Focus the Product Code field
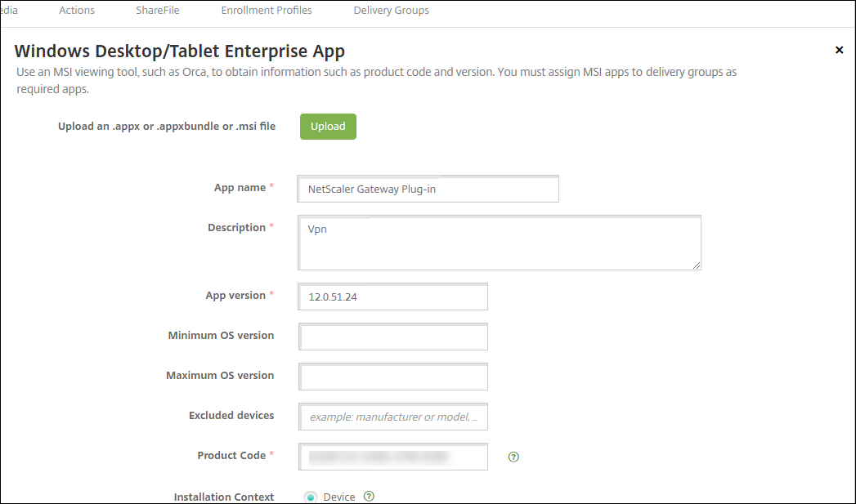856x504 pixels. click(x=393, y=457)
